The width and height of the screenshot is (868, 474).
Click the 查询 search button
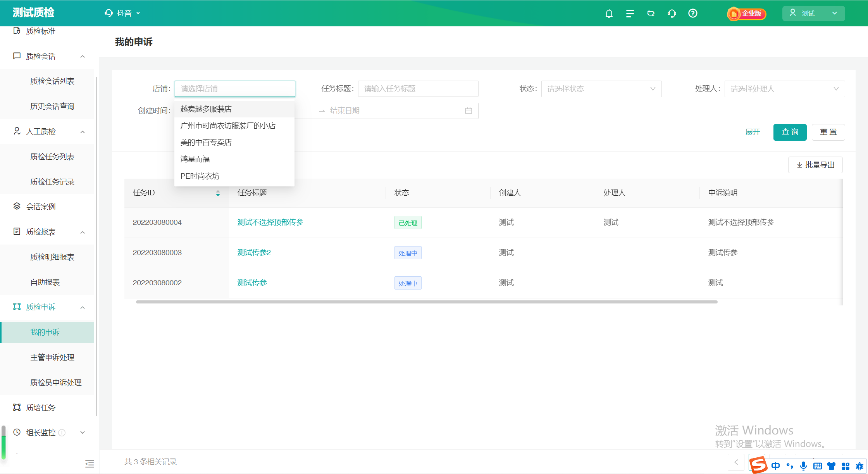[x=790, y=132]
